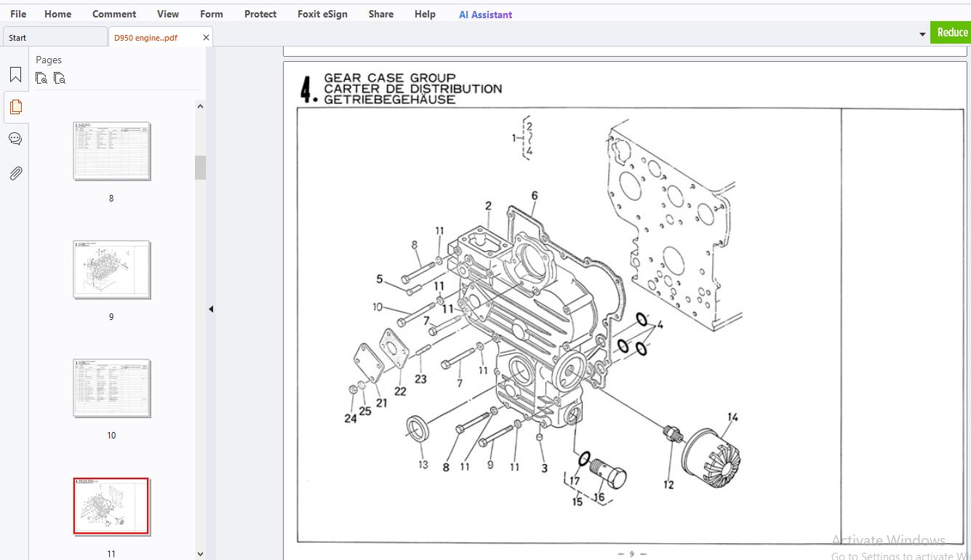The height and width of the screenshot is (560, 971).
Task: Click the enlarge page thumbnails icon
Action: [41, 78]
